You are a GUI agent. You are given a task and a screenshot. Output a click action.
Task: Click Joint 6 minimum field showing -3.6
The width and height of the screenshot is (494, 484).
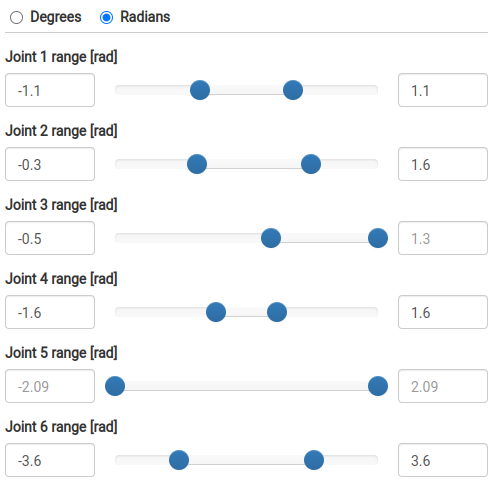click(50, 460)
